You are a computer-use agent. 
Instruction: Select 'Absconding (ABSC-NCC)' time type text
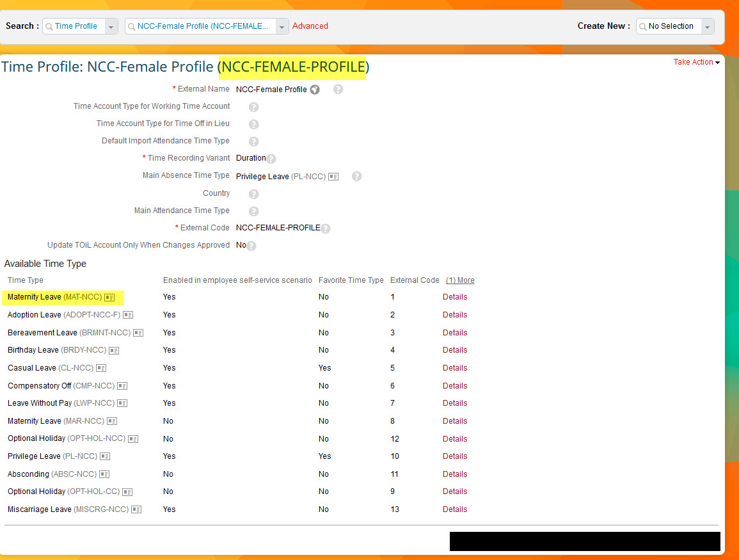tap(52, 474)
